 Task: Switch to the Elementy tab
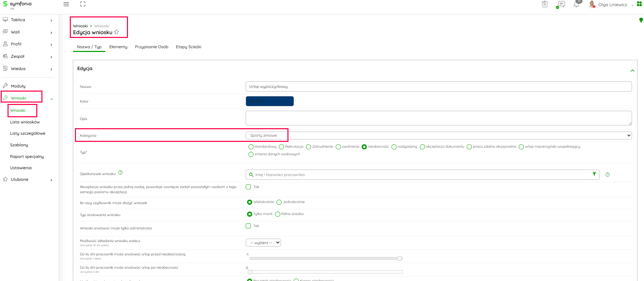click(x=118, y=47)
